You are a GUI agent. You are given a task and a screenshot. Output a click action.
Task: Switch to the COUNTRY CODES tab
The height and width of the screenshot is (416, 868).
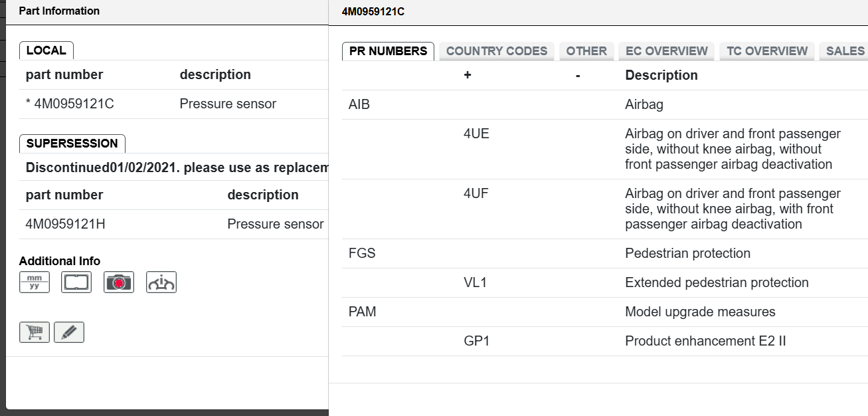click(497, 51)
